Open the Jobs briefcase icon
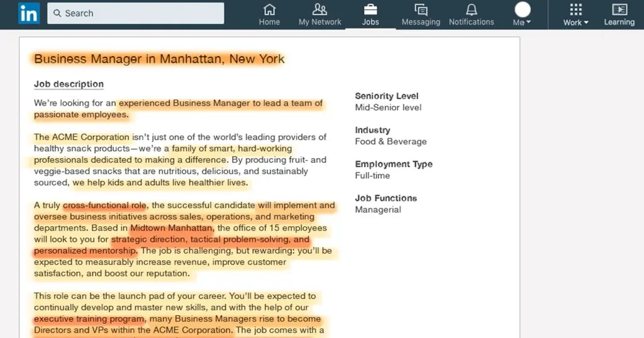Screen dimensions: 644x338 (x=370, y=9)
